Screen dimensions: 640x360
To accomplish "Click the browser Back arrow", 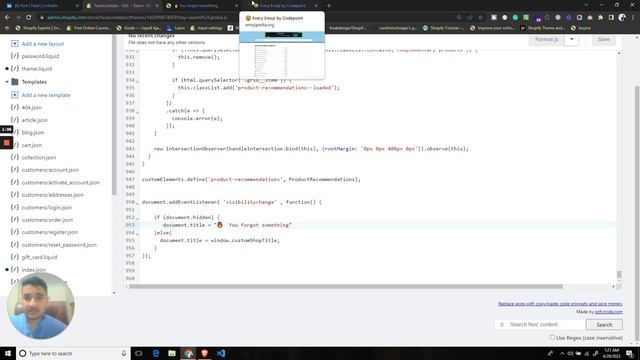I will [7, 18].
